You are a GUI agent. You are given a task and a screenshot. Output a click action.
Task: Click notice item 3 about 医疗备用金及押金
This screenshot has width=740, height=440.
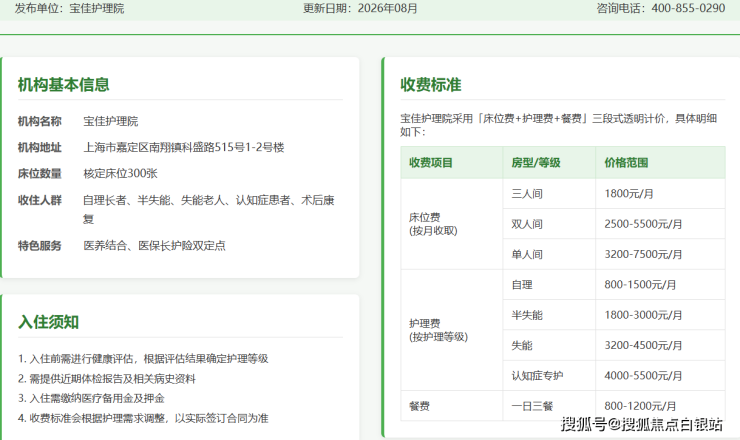click(x=92, y=398)
